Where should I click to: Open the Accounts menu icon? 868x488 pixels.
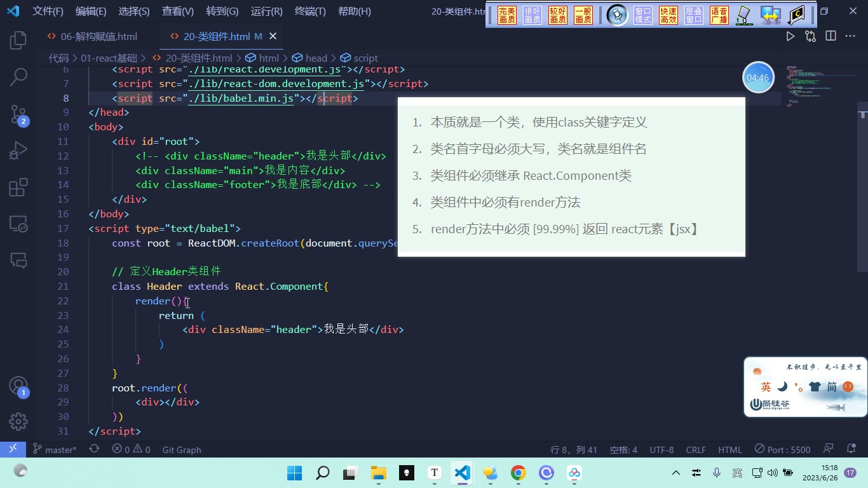pyautogui.click(x=18, y=386)
